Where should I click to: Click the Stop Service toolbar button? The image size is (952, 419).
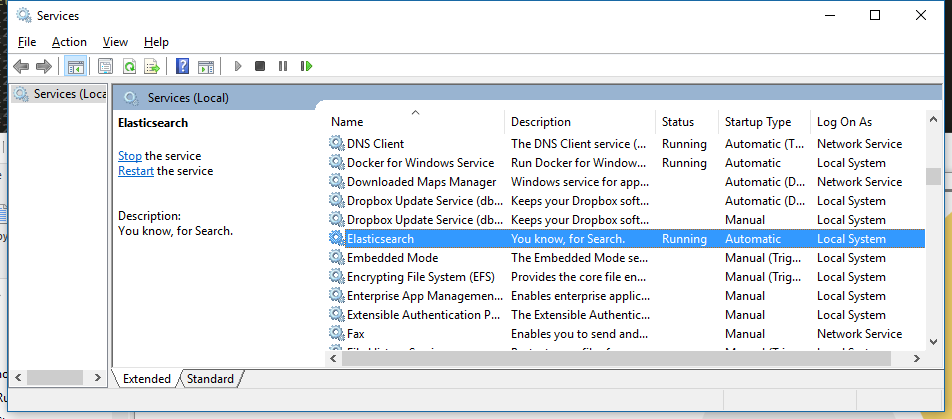260,66
